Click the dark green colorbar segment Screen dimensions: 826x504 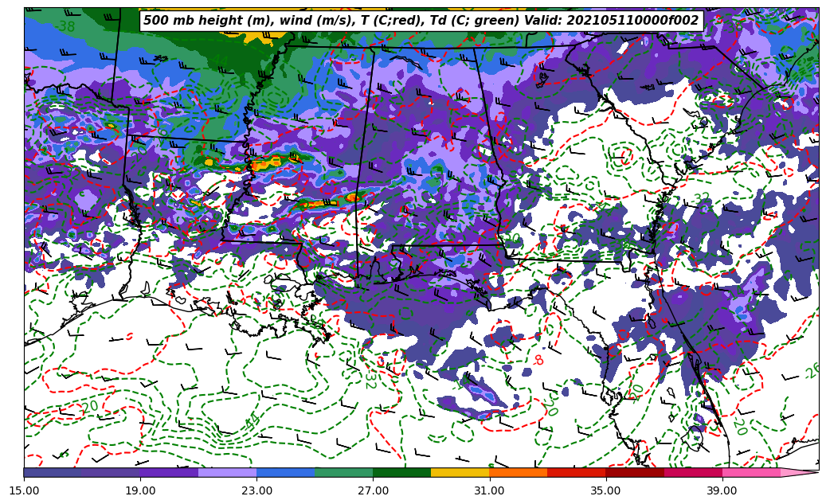coord(401,473)
